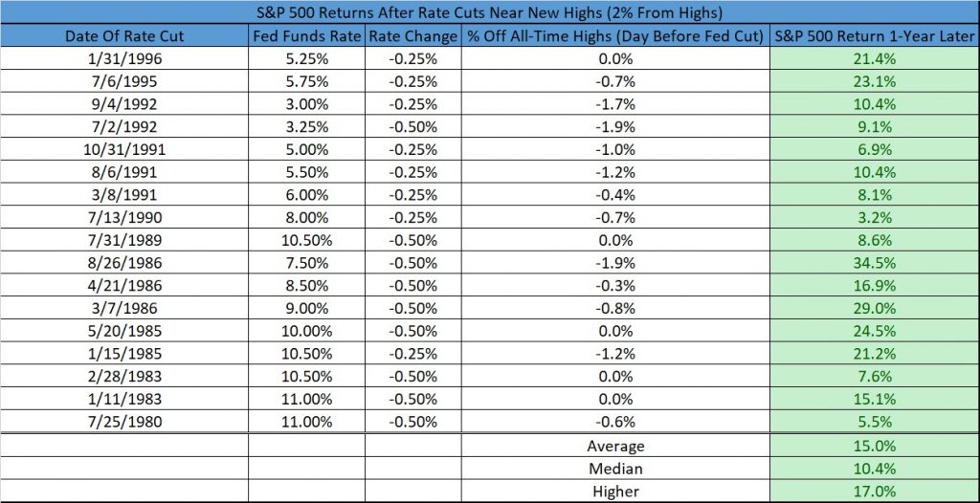Click the Average label cell
Image resolution: width=980 pixels, height=503 pixels.
click(x=615, y=446)
